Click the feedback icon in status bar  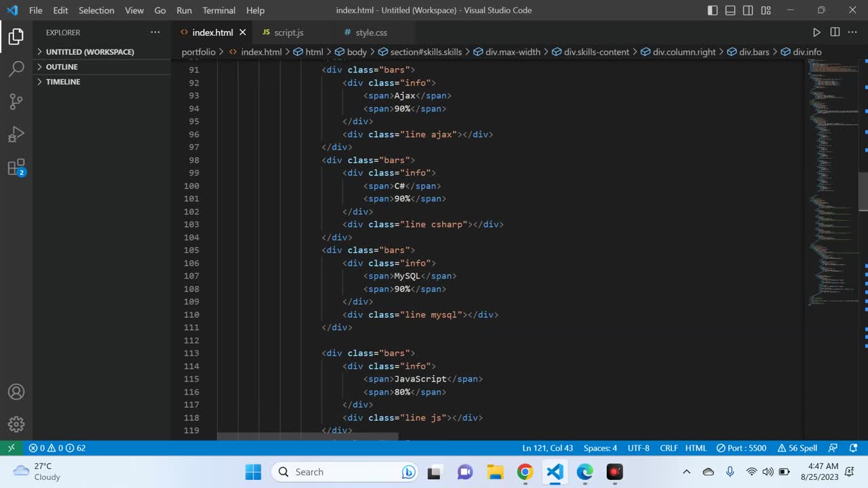(833, 448)
